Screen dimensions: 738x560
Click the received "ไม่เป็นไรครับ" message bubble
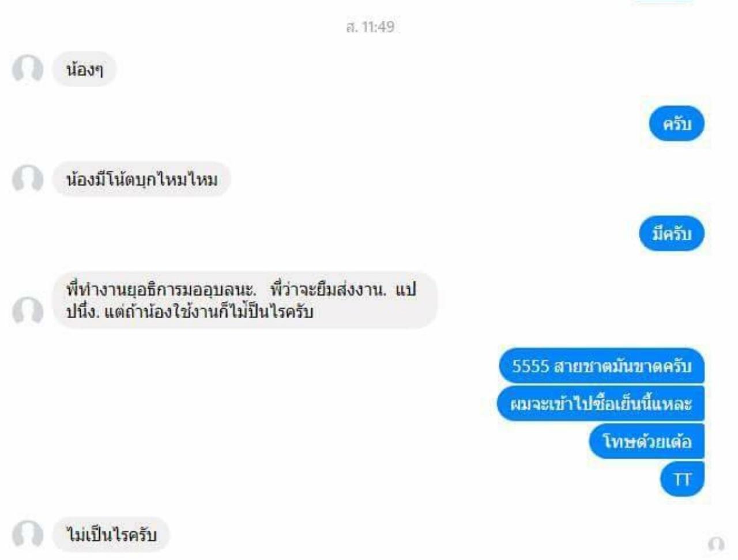[x=112, y=535]
